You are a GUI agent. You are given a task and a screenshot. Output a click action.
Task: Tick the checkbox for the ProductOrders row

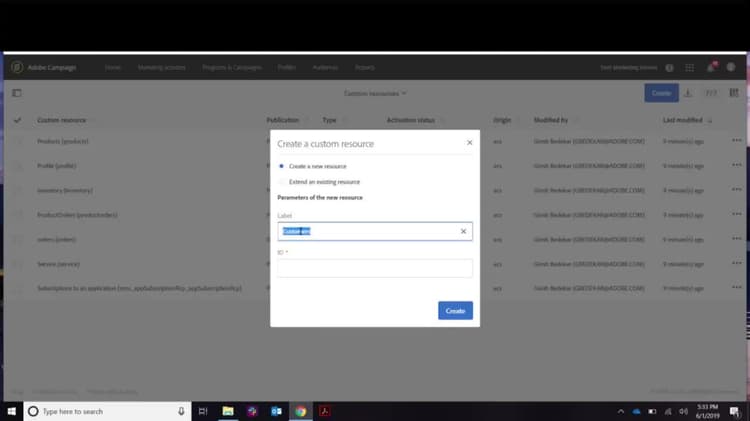coord(18,215)
